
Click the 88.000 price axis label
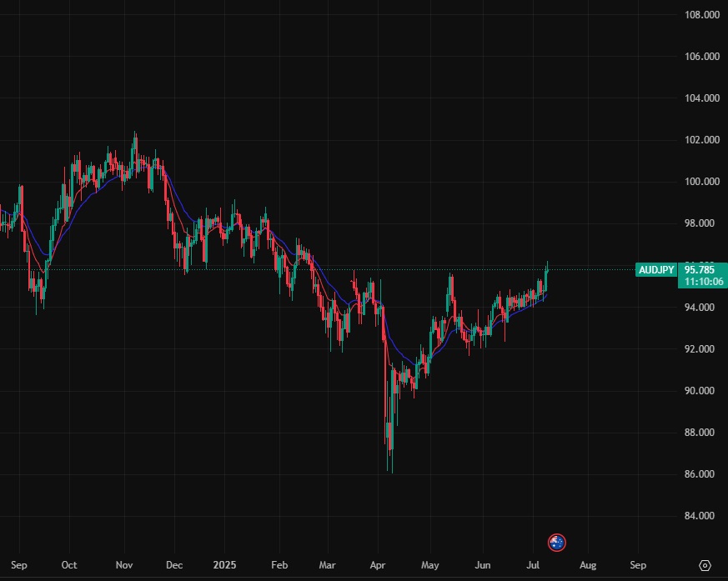pyautogui.click(x=699, y=433)
